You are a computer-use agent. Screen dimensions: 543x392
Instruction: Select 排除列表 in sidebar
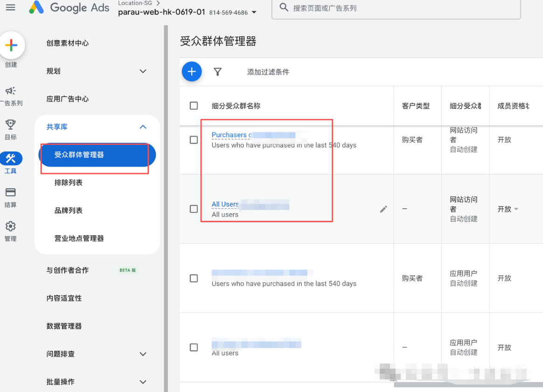(x=69, y=183)
